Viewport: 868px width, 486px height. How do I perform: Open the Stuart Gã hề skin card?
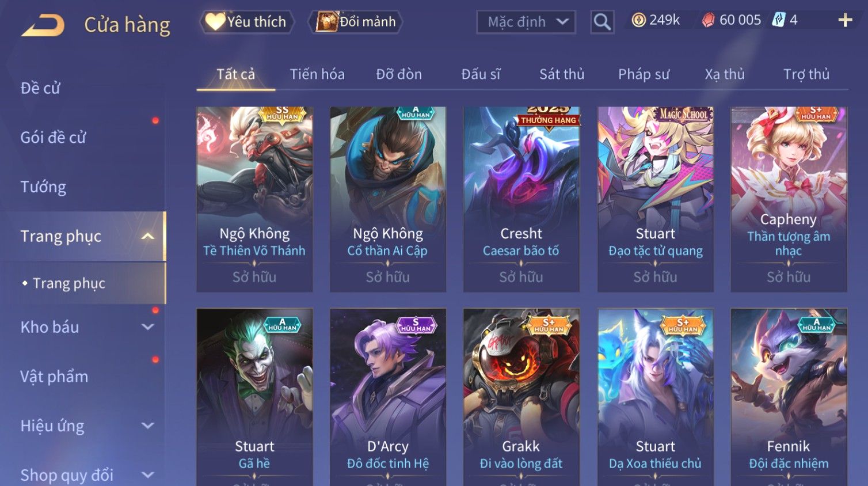coord(254,397)
